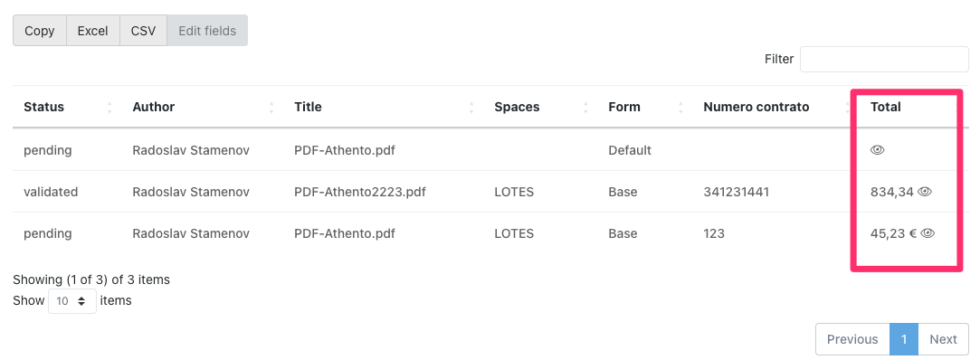
Task: Sort by Author using its sort arrows
Action: pyautogui.click(x=271, y=108)
